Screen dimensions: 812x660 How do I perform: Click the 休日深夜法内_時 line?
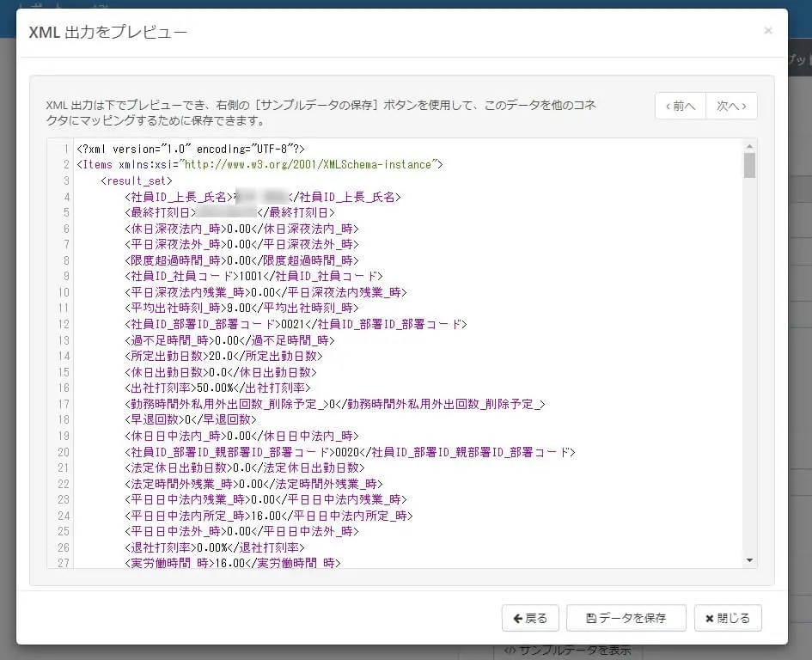241,229
